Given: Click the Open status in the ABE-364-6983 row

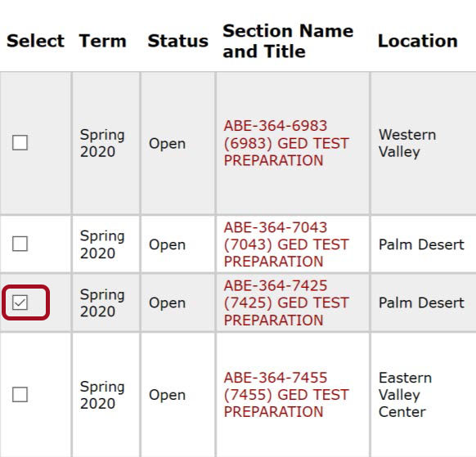Looking at the screenshot, I should 168,144.
